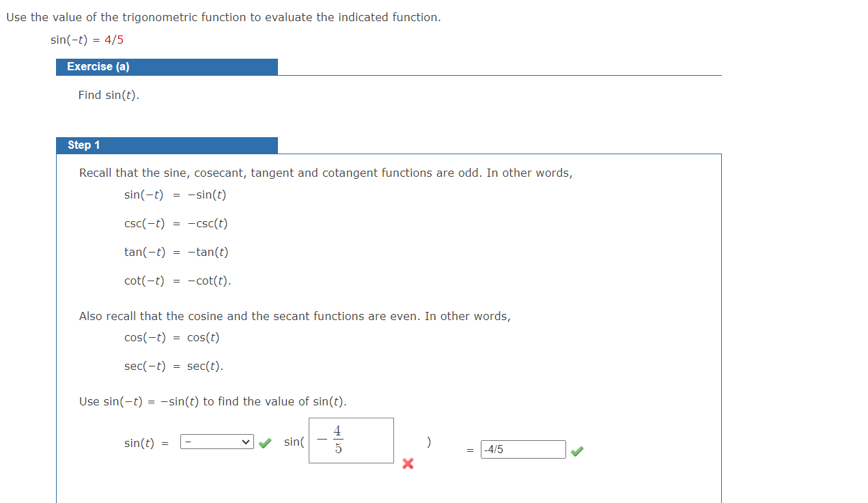Click the dropdown chevron arrow on the sign selector

(x=245, y=442)
